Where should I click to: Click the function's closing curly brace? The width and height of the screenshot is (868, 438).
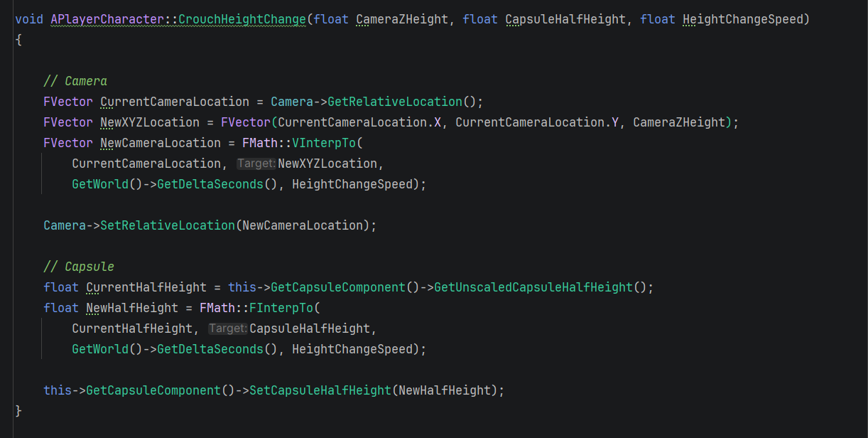(x=18, y=411)
